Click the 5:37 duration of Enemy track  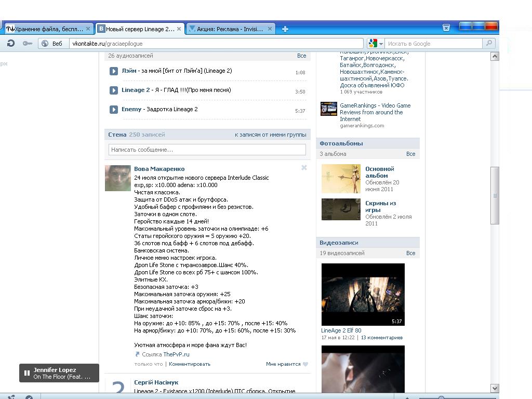point(300,111)
